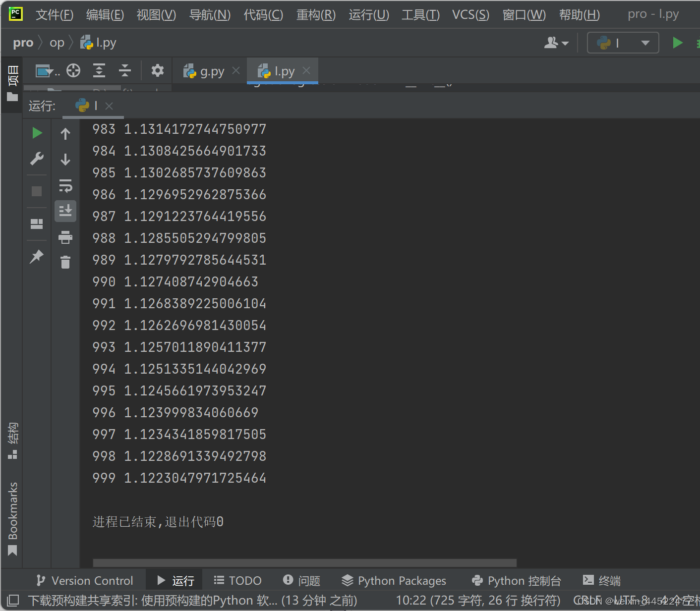The height and width of the screenshot is (611, 700).
Task: Close the l.py editor tab
Action: pos(306,71)
